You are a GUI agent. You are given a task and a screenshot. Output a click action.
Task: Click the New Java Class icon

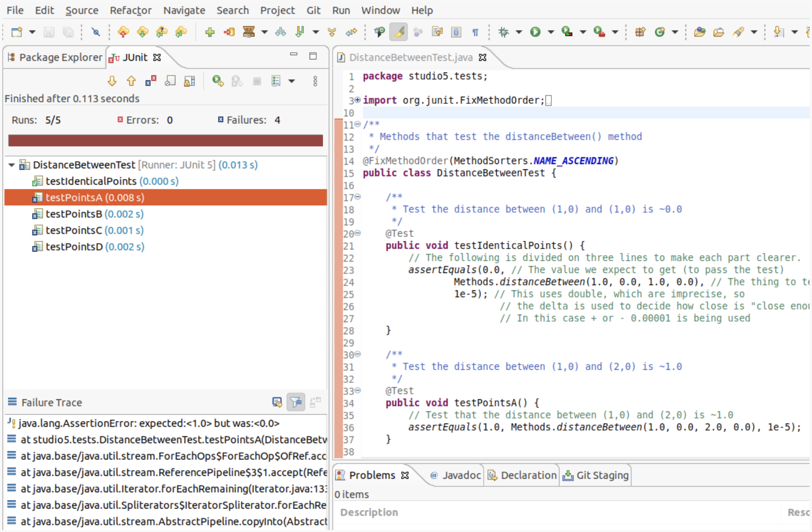[660, 32]
